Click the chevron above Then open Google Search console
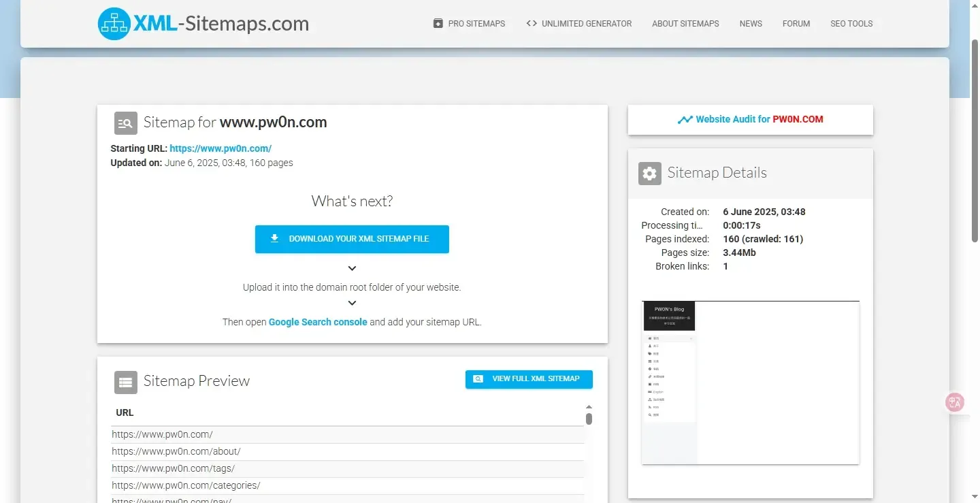 click(x=352, y=303)
